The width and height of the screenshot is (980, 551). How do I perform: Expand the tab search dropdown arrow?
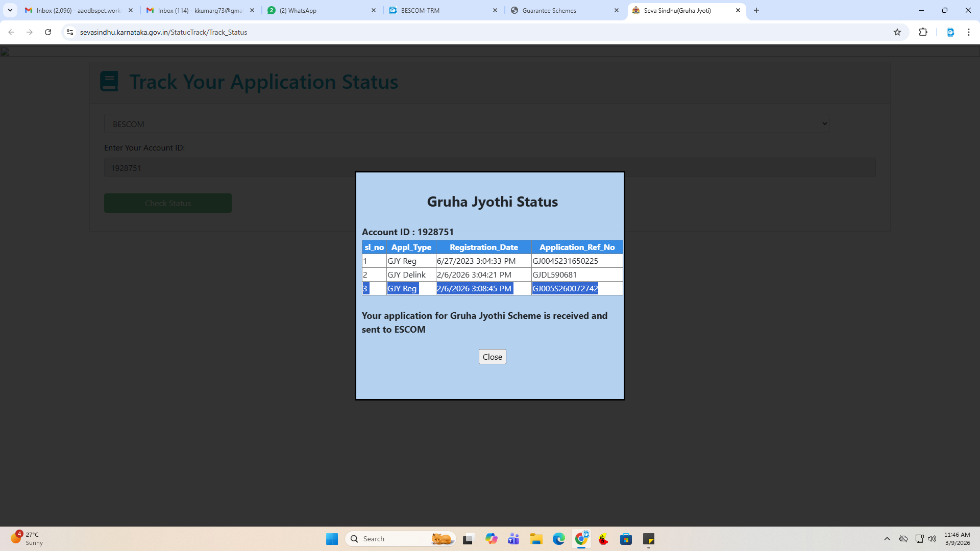click(x=10, y=10)
